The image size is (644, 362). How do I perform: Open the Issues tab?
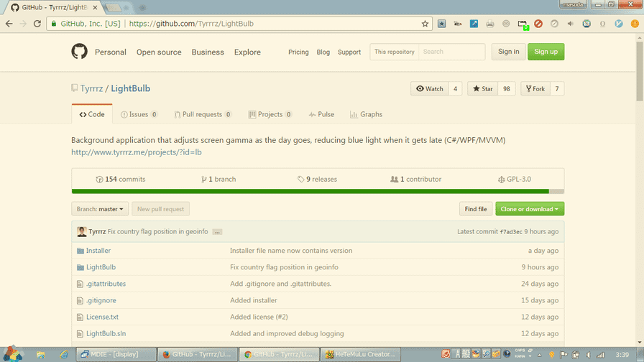click(x=139, y=114)
